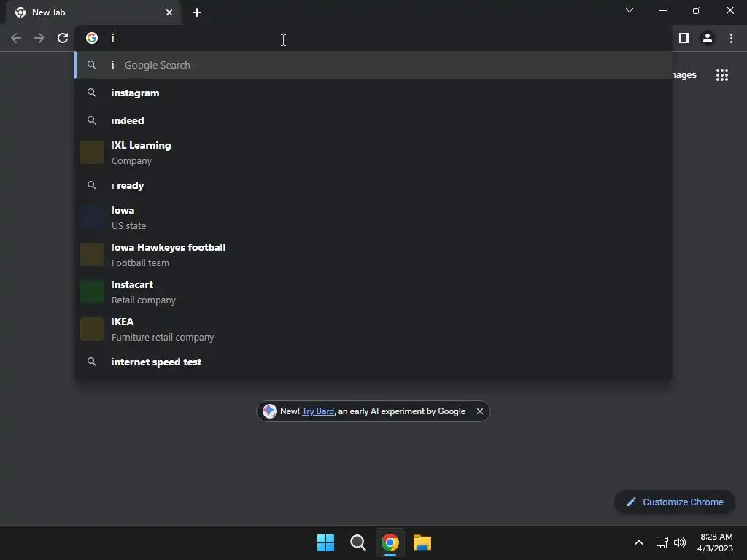This screenshot has width=747, height=560.
Task: Click the browser forward arrow
Action: [39, 38]
